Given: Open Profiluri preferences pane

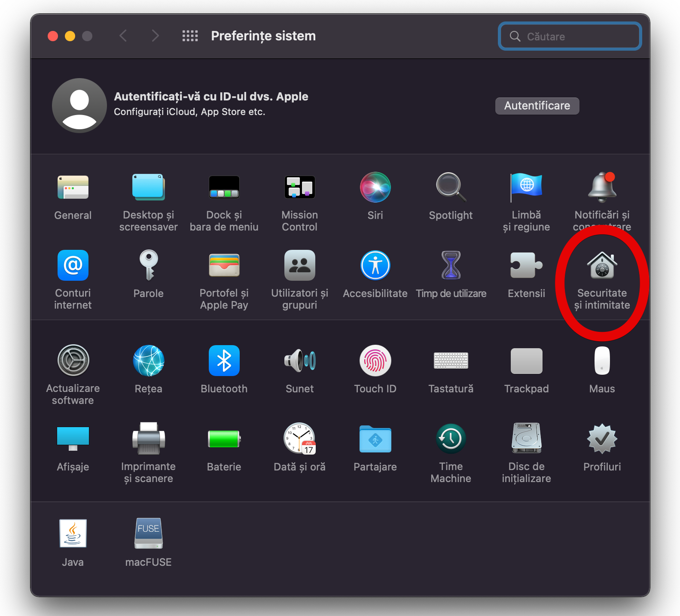Looking at the screenshot, I should point(602,439).
